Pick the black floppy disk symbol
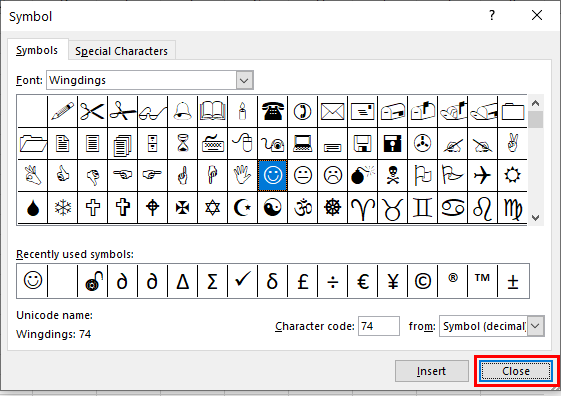This screenshot has width=561, height=396. click(x=393, y=144)
